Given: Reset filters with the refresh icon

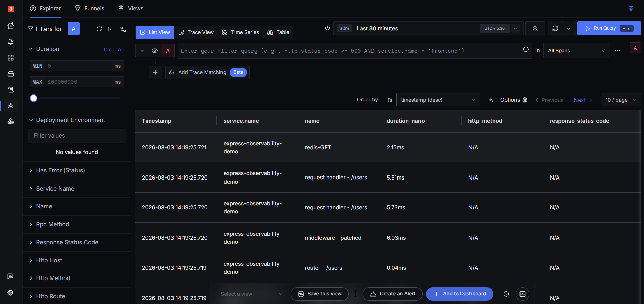Looking at the screenshot, I should point(99,29).
